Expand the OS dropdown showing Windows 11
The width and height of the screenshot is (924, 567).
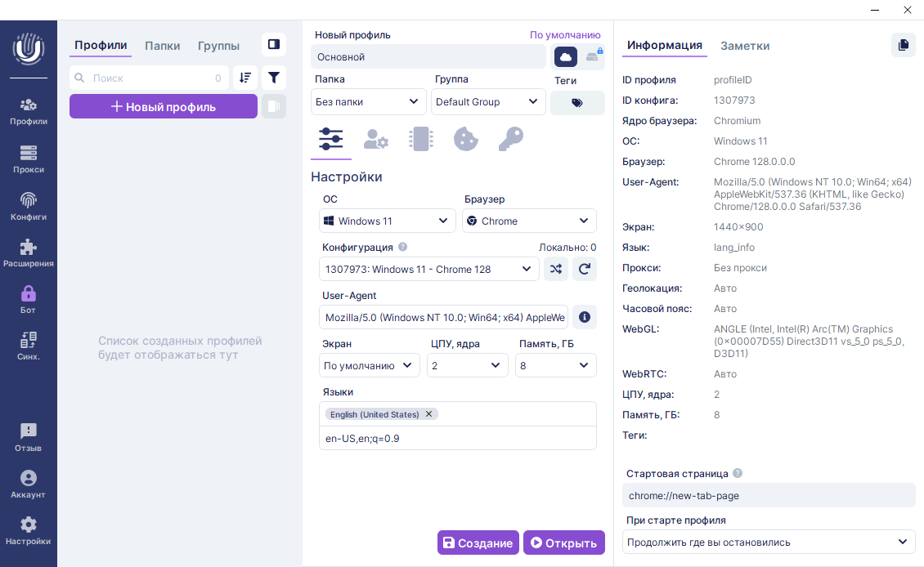(x=388, y=221)
